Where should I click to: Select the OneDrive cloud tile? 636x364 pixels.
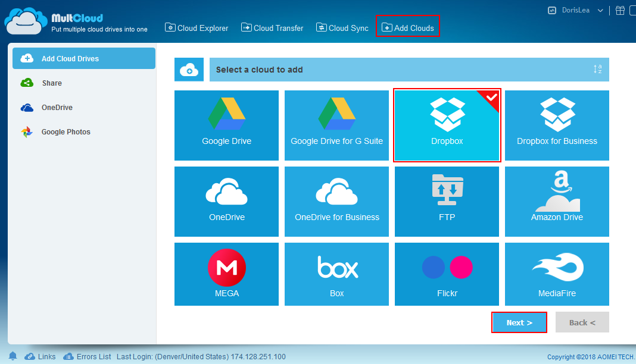[226, 201]
